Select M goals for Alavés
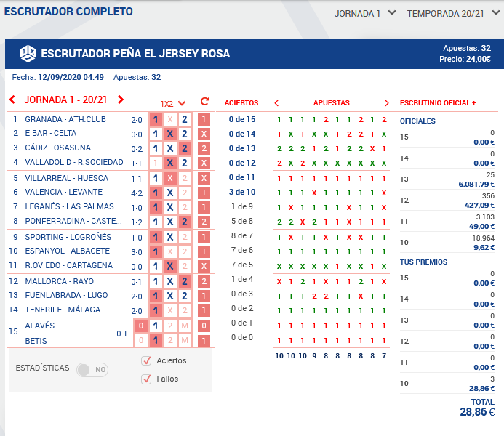 (x=185, y=326)
